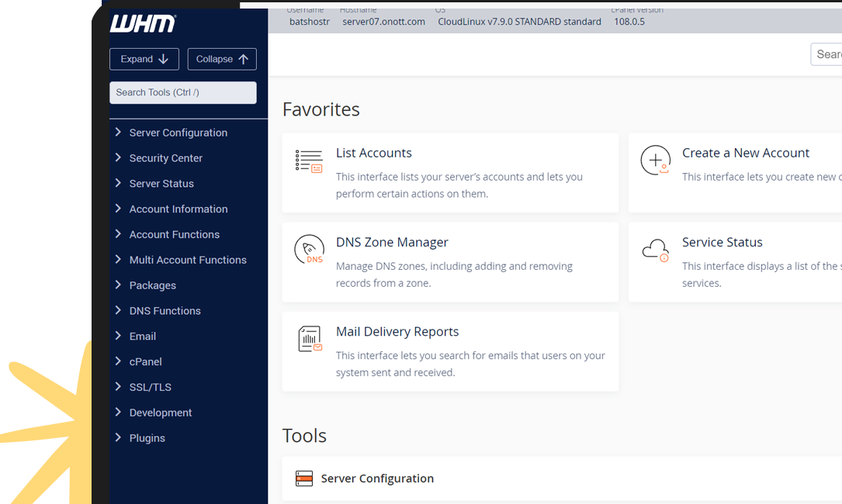Expand the DNS Functions chevron
Viewport: 842px width, 504px height.
point(118,310)
